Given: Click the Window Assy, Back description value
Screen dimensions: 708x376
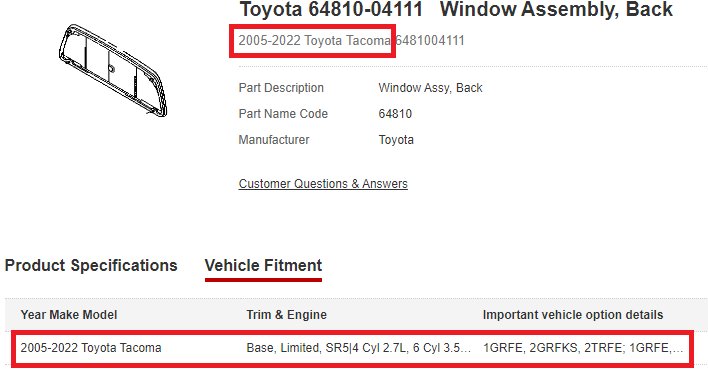Looking at the screenshot, I should click(x=430, y=88).
